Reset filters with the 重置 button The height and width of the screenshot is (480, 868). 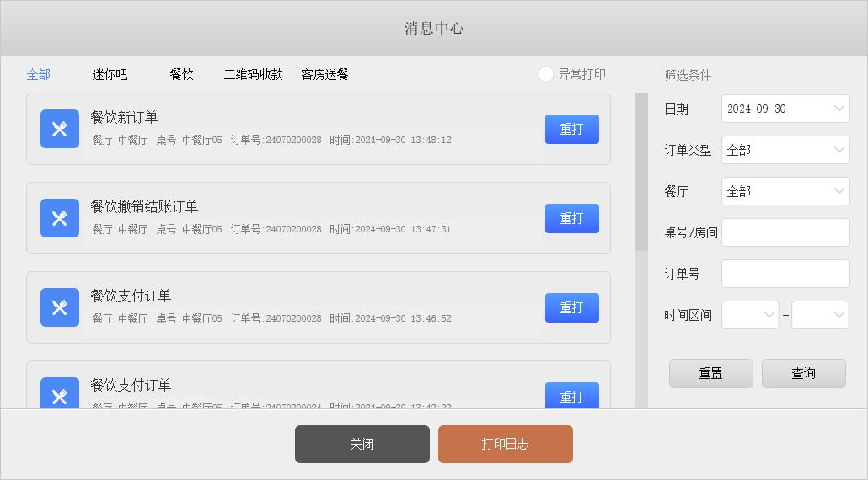point(710,373)
